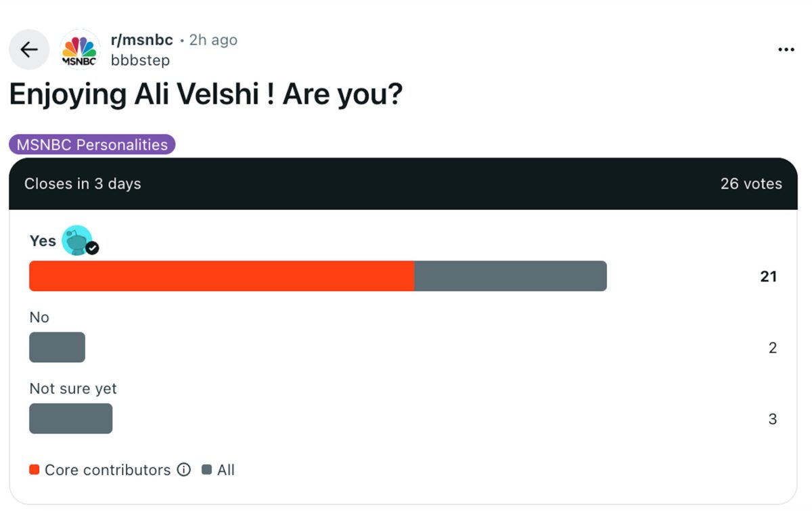The height and width of the screenshot is (511, 812).
Task: Open the MSNBC subreddit logo avatar
Action: pyautogui.click(x=80, y=50)
